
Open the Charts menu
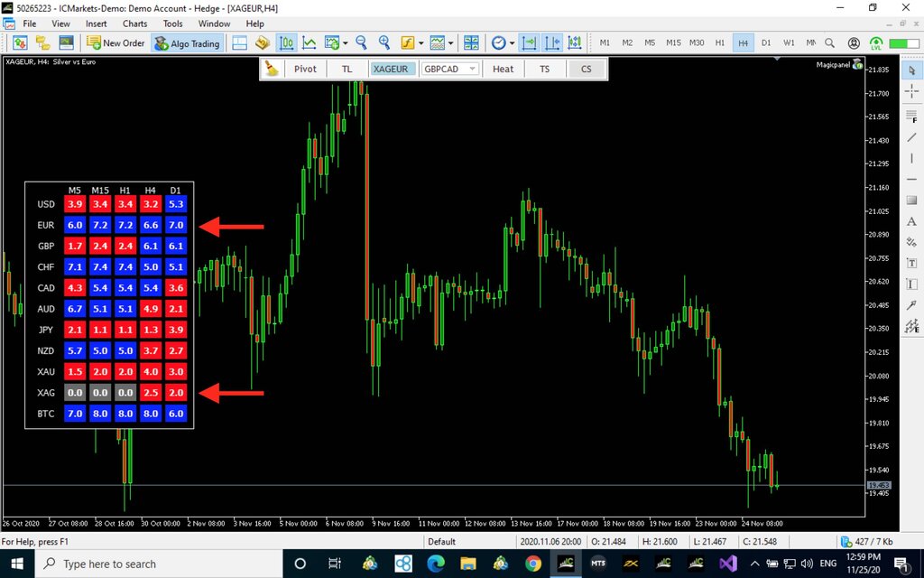click(x=135, y=23)
